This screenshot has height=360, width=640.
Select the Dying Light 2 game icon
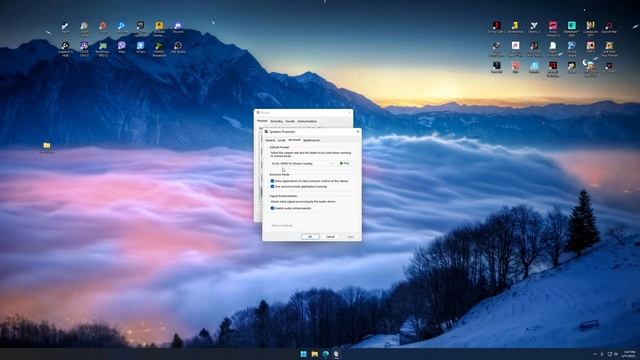[496, 27]
